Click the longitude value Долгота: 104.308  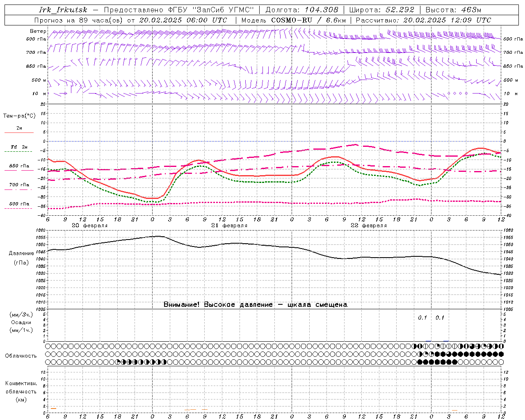click(x=302, y=10)
